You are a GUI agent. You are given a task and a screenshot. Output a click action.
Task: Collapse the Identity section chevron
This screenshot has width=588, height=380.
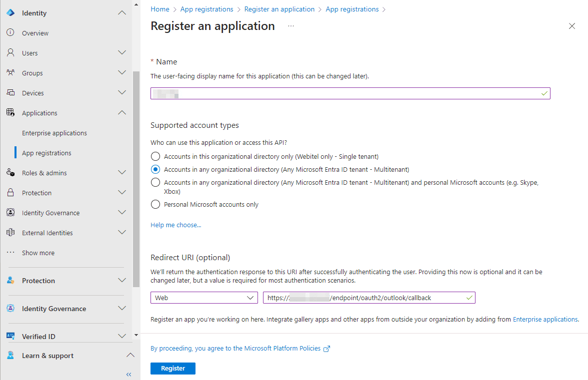pos(122,12)
